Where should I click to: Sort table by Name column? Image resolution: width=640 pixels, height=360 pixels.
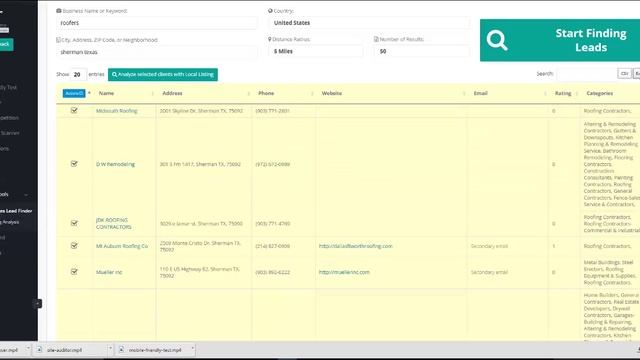coord(124,93)
